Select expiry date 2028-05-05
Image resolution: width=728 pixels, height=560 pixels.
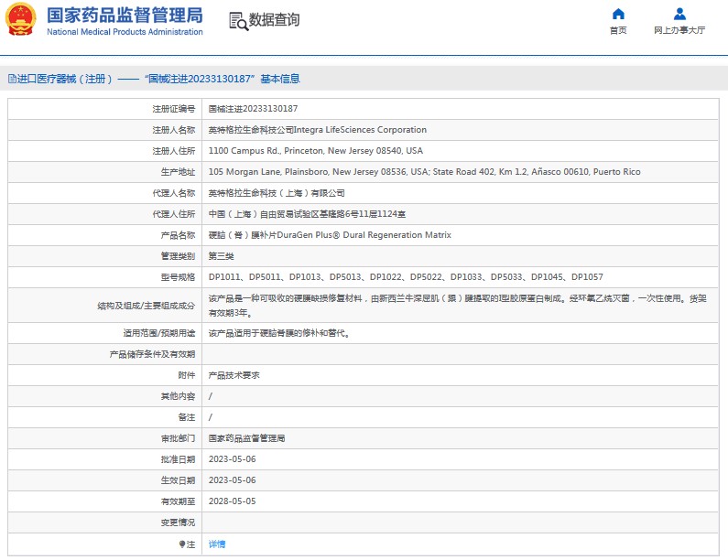click(233, 501)
